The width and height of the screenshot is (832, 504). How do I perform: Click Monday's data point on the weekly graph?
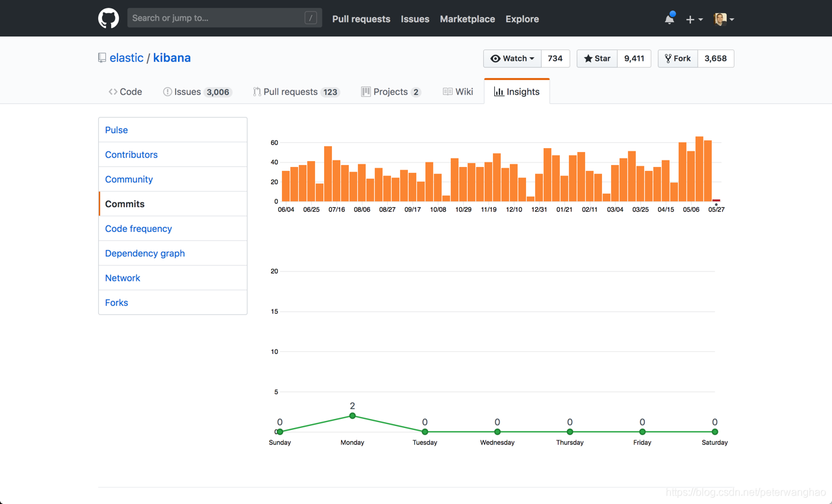[352, 415]
